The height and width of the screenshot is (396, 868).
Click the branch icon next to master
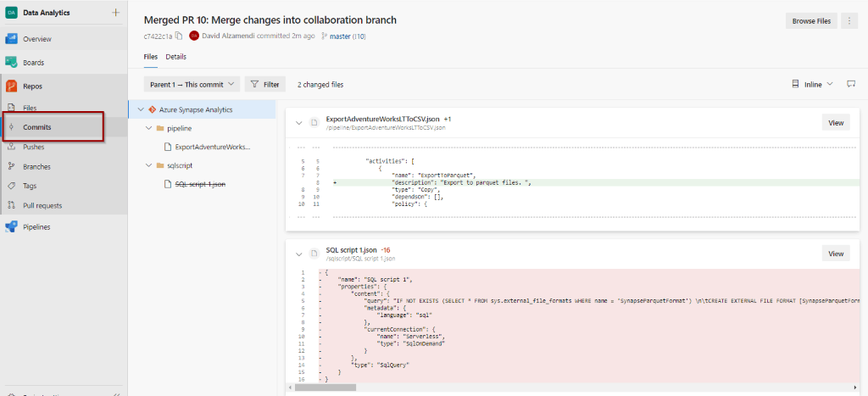324,36
